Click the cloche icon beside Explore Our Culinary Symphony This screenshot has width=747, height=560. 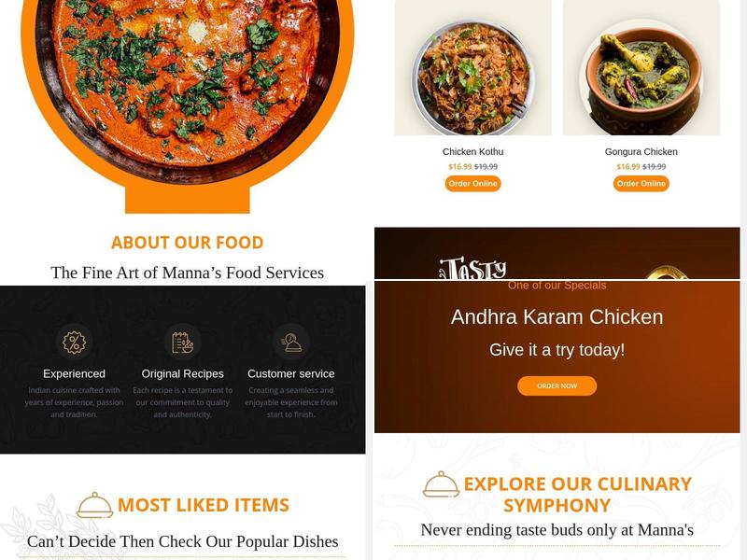coord(441,484)
